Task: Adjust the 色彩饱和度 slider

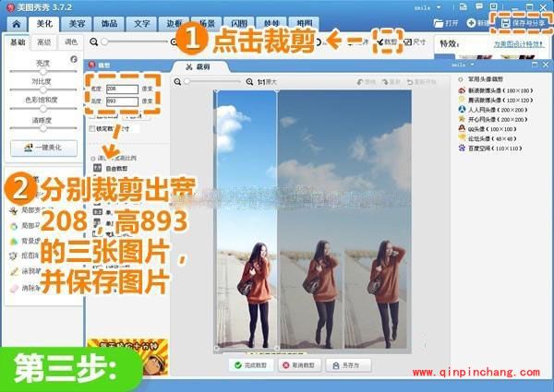Action: (x=43, y=108)
